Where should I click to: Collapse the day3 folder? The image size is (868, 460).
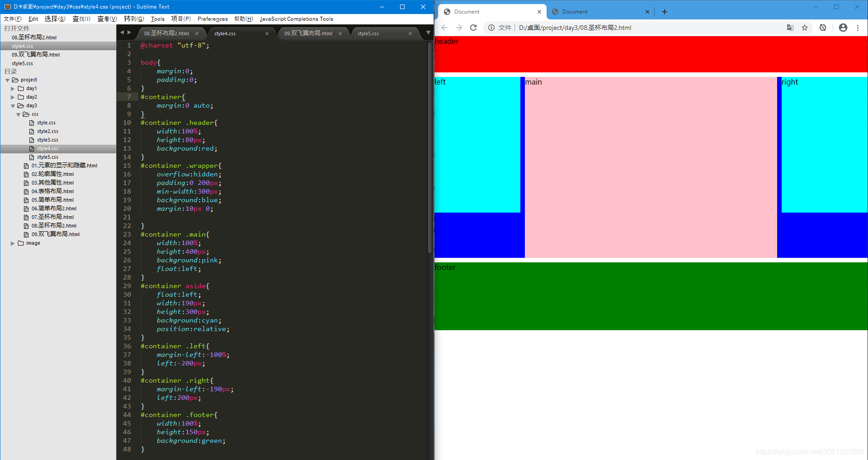13,106
